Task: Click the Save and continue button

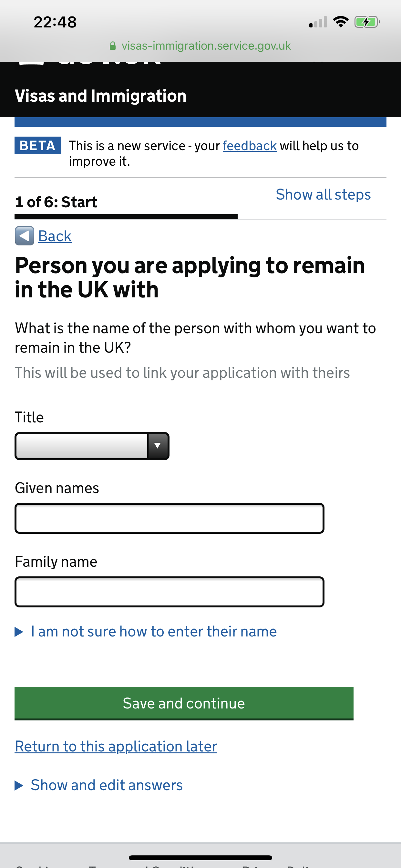Action: [x=184, y=703]
